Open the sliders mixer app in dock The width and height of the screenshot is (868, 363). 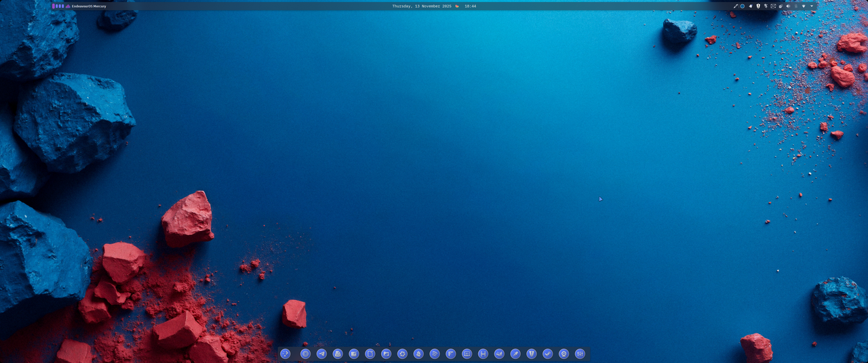(x=580, y=354)
